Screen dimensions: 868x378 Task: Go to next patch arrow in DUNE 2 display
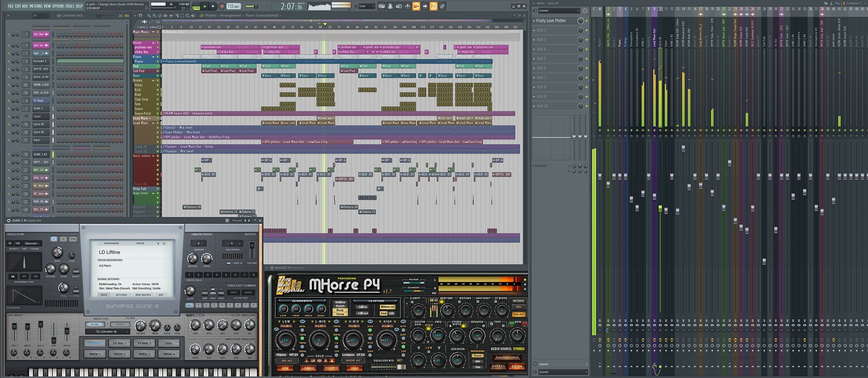[x=164, y=243]
